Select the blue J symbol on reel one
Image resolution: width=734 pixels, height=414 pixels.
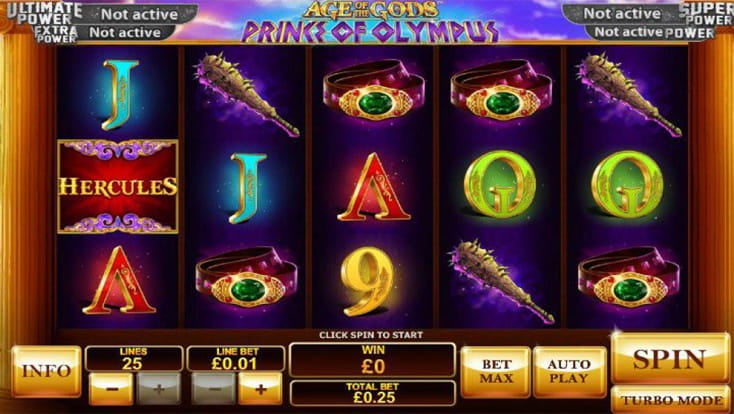click(120, 95)
